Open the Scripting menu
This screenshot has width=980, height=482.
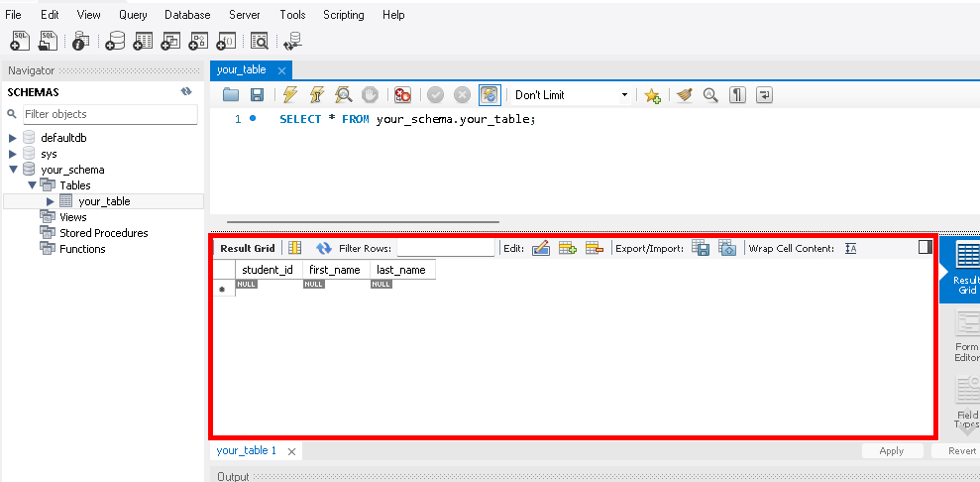tap(344, 14)
